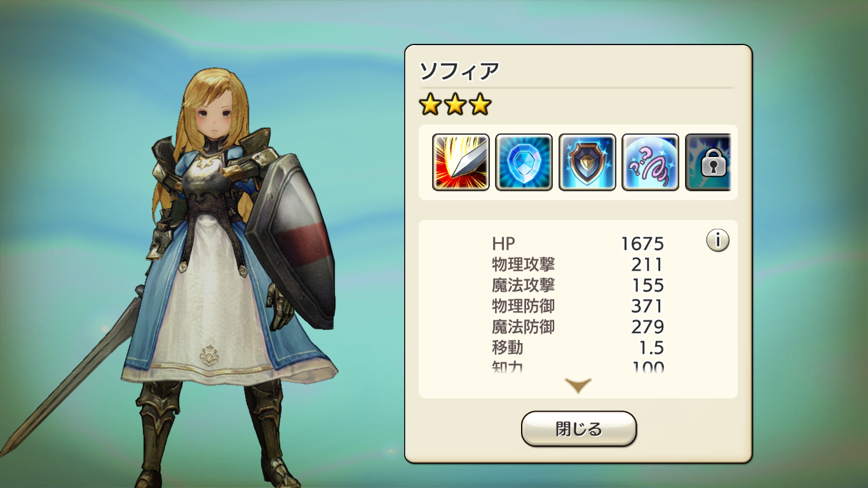Viewport: 868px width, 488px height.
Task: Click the partially visible 知力 stat row
Action: coord(578,366)
